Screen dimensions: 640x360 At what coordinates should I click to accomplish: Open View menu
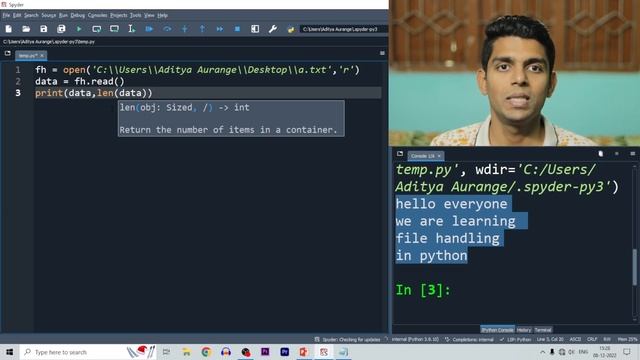(149, 15)
